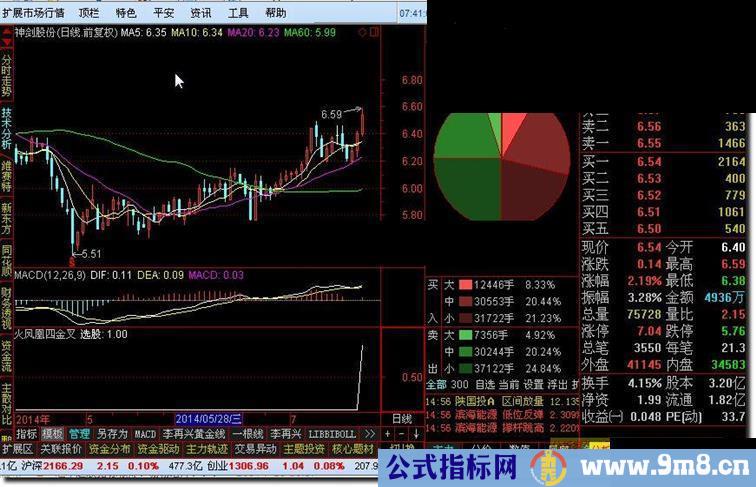
Task: Click the 卖大 green legend swatch
Action: click(x=465, y=335)
